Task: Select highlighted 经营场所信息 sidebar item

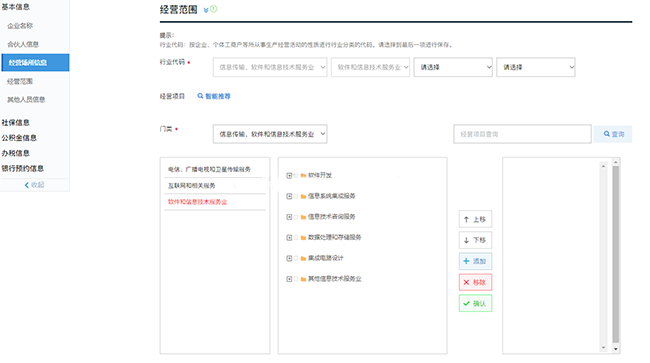Action: [x=35, y=63]
